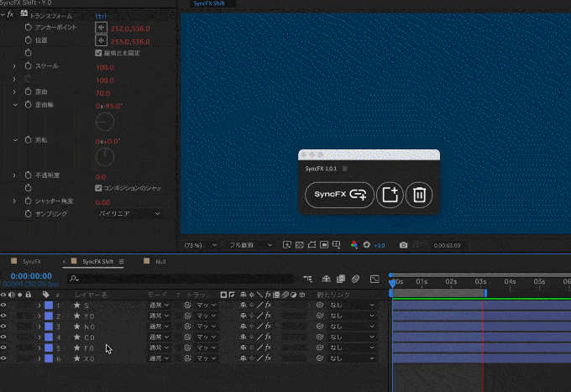Open the サンプリング バイリニア dropdown

[129, 214]
